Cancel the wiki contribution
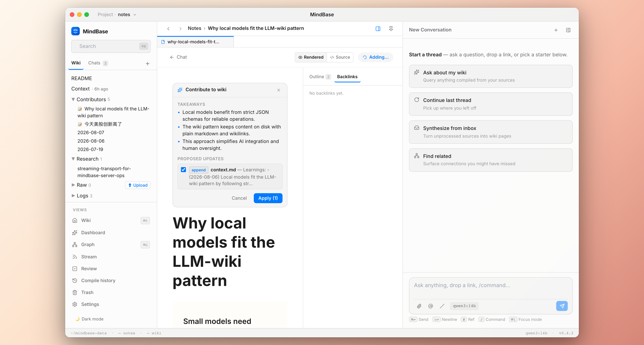 (x=239, y=198)
